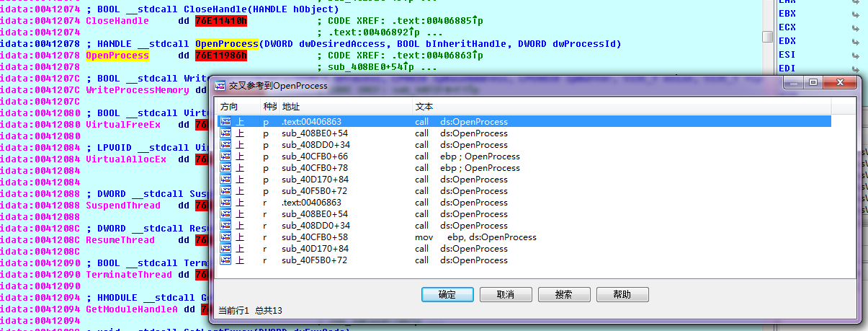Click the icon of the type-r sub_40F5B0+72 row

[225, 260]
